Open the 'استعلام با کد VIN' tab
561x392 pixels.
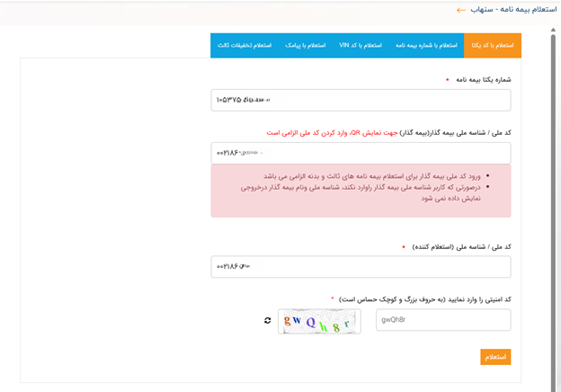(x=360, y=45)
